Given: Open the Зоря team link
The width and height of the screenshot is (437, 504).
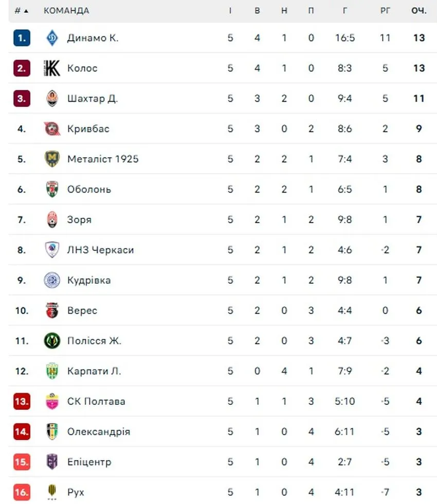Looking at the screenshot, I should (79, 219).
